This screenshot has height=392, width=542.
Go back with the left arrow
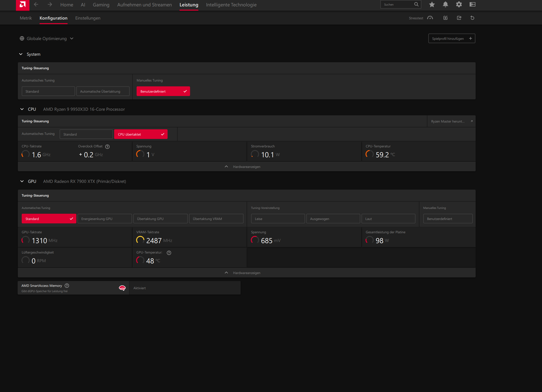36,5
